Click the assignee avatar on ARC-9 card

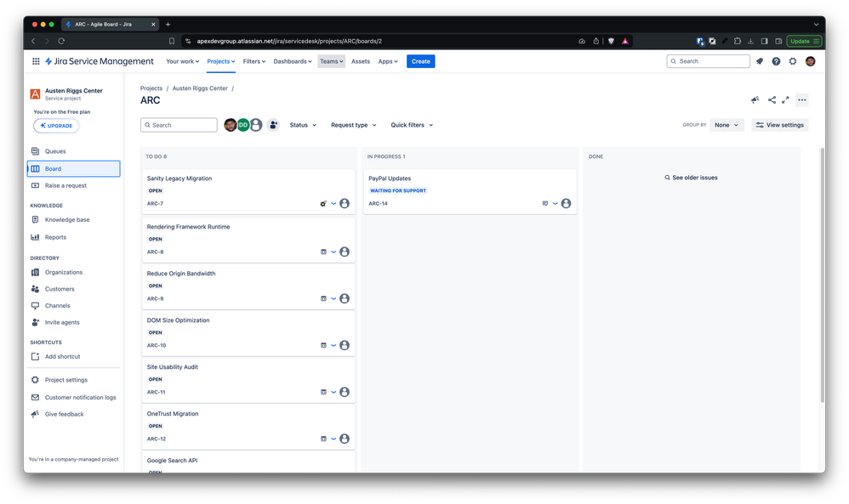(x=345, y=298)
